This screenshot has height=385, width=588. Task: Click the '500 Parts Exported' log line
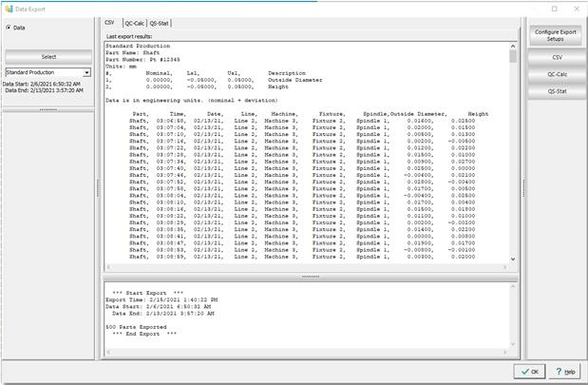(136, 327)
